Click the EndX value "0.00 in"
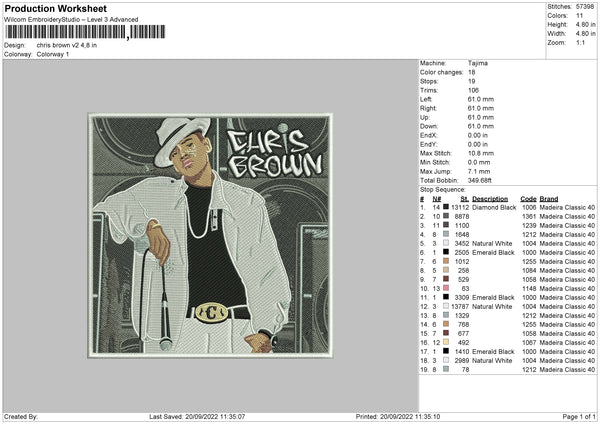This screenshot has width=600, height=424. (478, 135)
